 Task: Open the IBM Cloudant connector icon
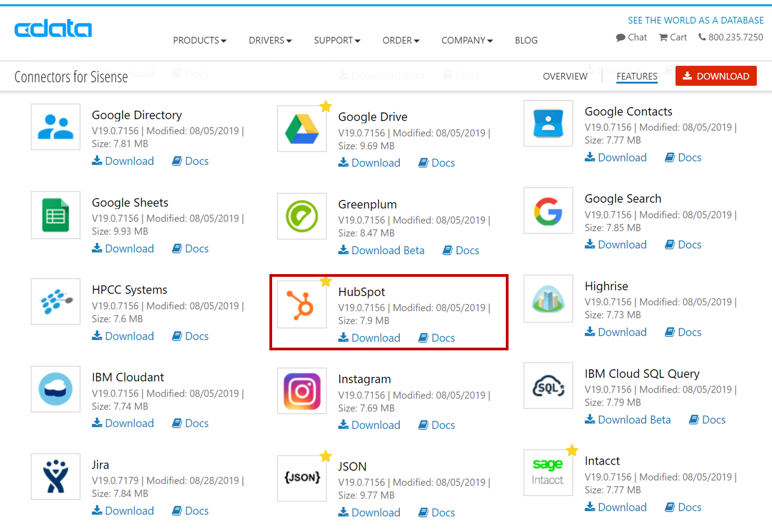click(x=56, y=389)
